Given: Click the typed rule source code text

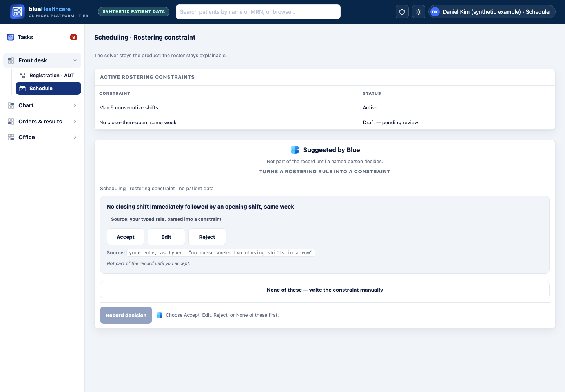Looking at the screenshot, I should (x=221, y=253).
